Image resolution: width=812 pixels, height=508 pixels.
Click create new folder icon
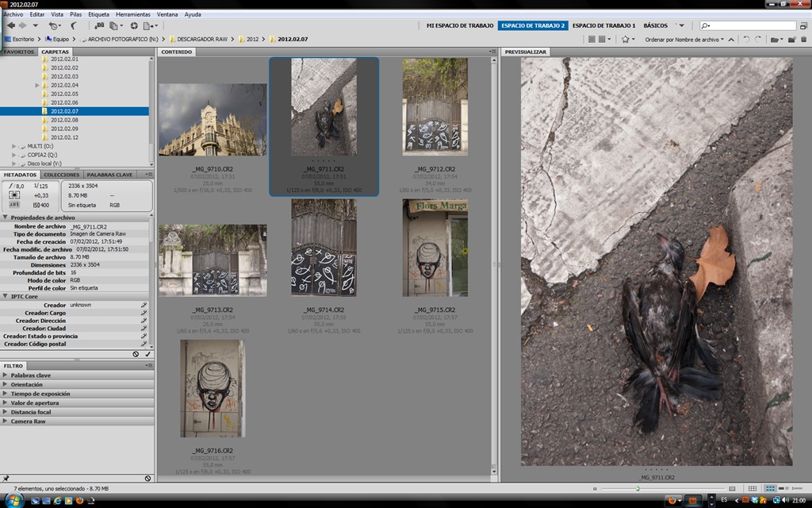[792, 40]
